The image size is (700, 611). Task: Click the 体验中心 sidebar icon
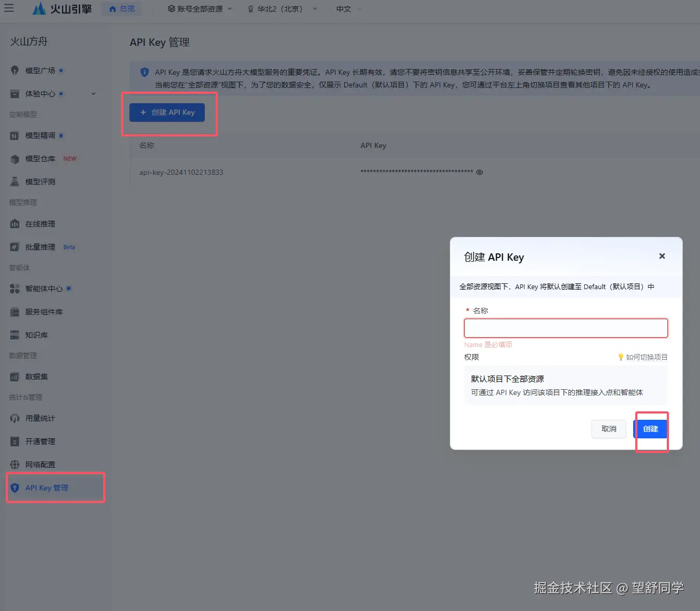point(15,93)
